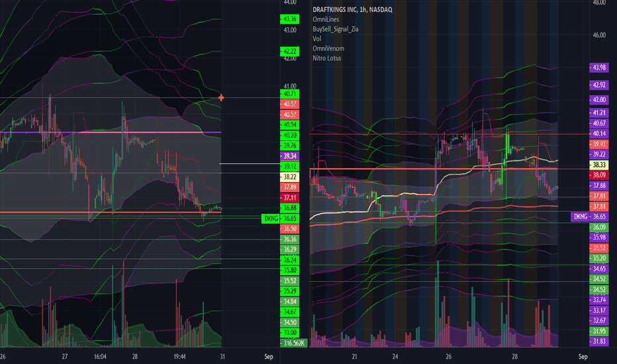
Task: Click the purple DKNG 36.65 price tag
Action: pyautogui.click(x=589, y=216)
